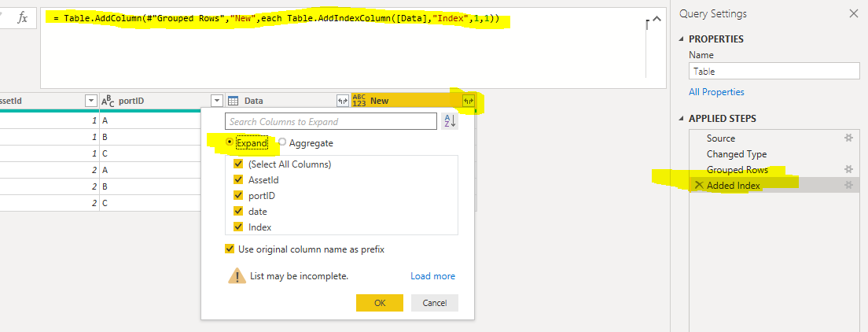
Task: Uncheck the date column checkbox
Action: click(x=238, y=211)
